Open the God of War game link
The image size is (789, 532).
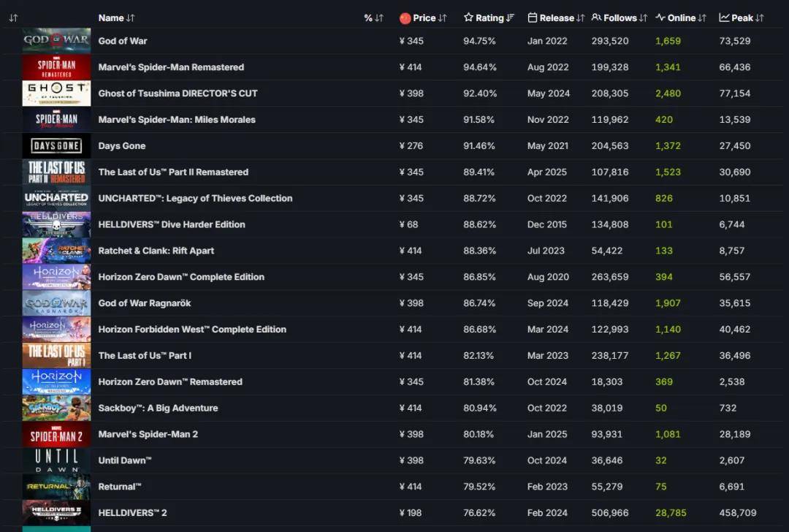point(123,41)
